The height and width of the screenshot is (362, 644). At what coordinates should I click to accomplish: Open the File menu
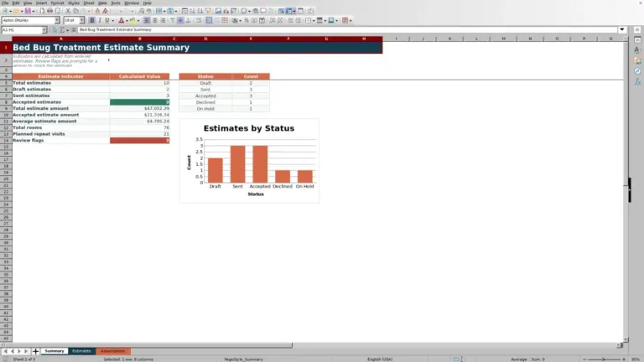click(5, 3)
